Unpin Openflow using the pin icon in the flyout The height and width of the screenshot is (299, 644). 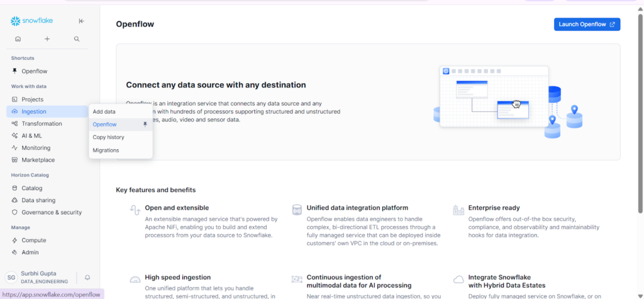coord(145,125)
